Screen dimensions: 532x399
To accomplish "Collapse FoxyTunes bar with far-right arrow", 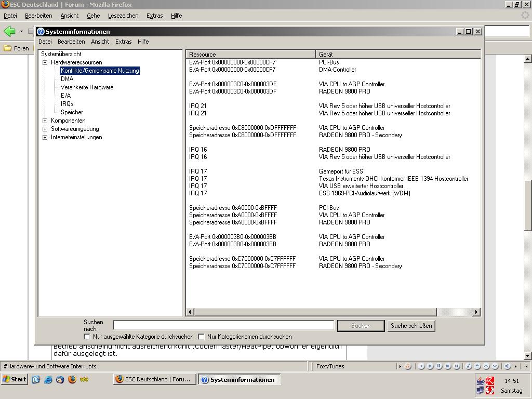I will (x=526, y=366).
